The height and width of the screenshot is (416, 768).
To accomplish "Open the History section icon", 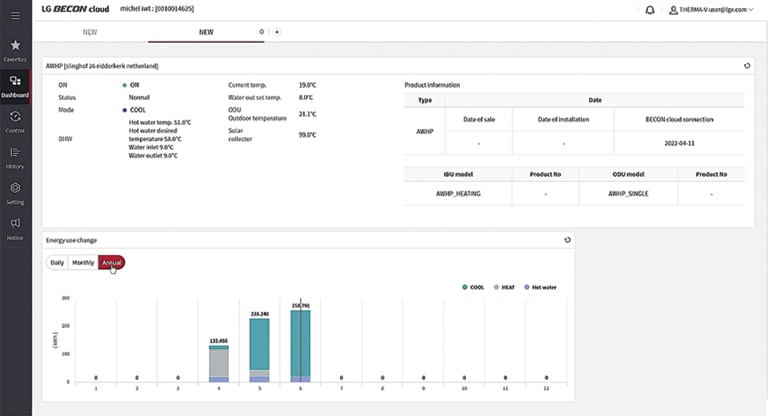I will pyautogui.click(x=15, y=157).
